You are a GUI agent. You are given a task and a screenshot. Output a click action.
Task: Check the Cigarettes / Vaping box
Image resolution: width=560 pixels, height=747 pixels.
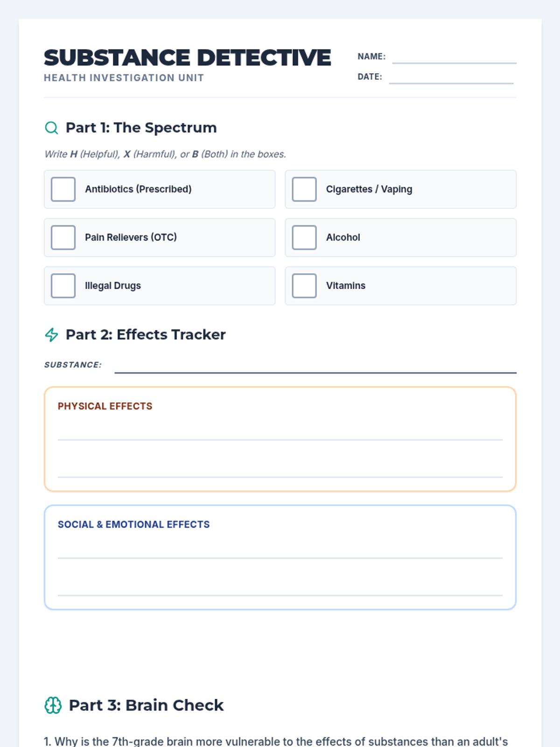tap(304, 189)
